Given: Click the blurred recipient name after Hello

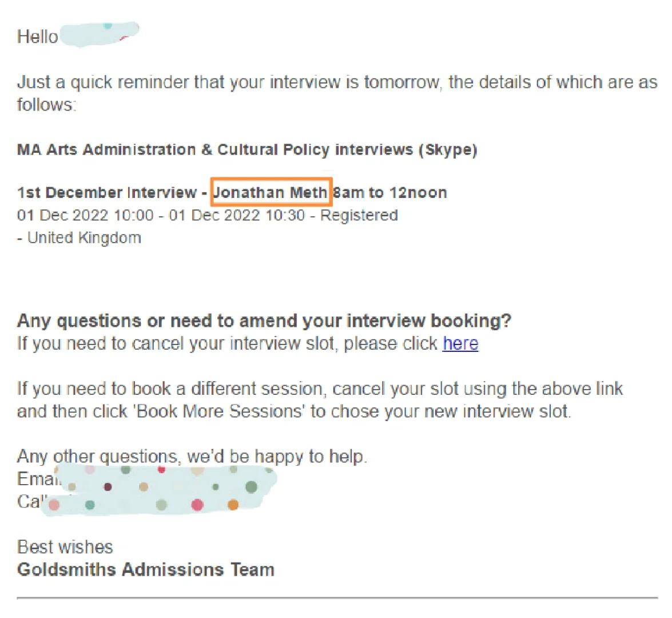Looking at the screenshot, I should tap(100, 33).
